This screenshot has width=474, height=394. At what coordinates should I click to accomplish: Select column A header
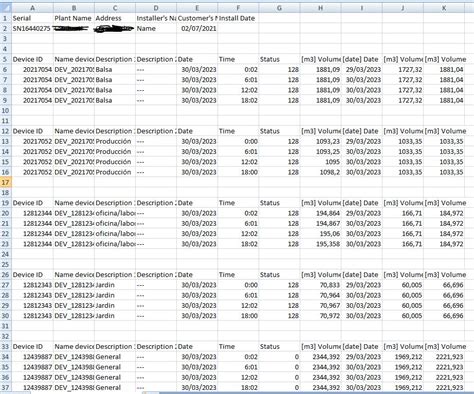tap(32, 8)
